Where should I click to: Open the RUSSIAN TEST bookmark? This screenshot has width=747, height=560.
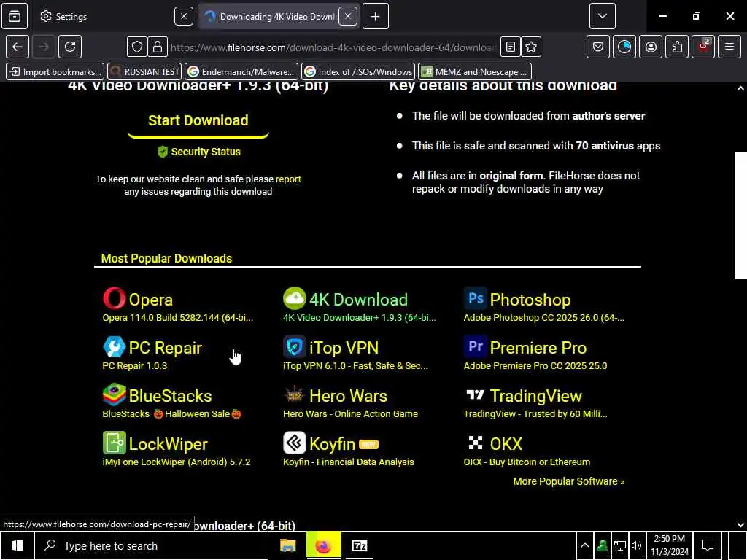click(144, 72)
